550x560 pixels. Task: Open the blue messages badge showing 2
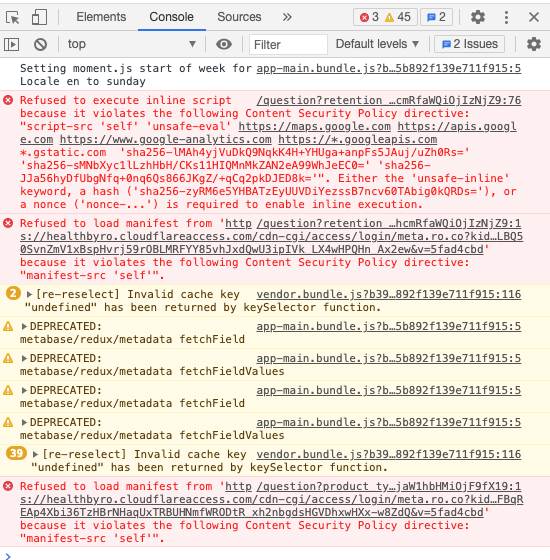coord(436,17)
